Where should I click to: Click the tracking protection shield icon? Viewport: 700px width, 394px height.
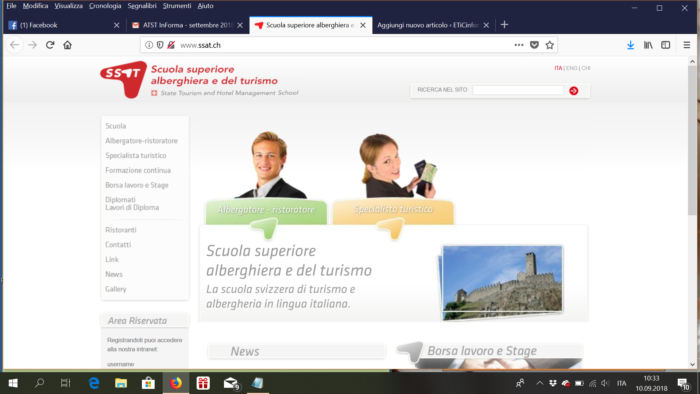pos(160,45)
